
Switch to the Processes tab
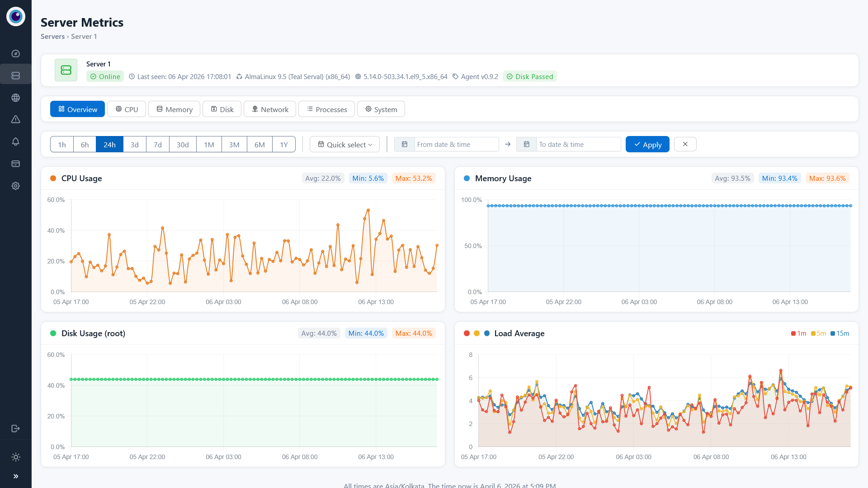326,109
